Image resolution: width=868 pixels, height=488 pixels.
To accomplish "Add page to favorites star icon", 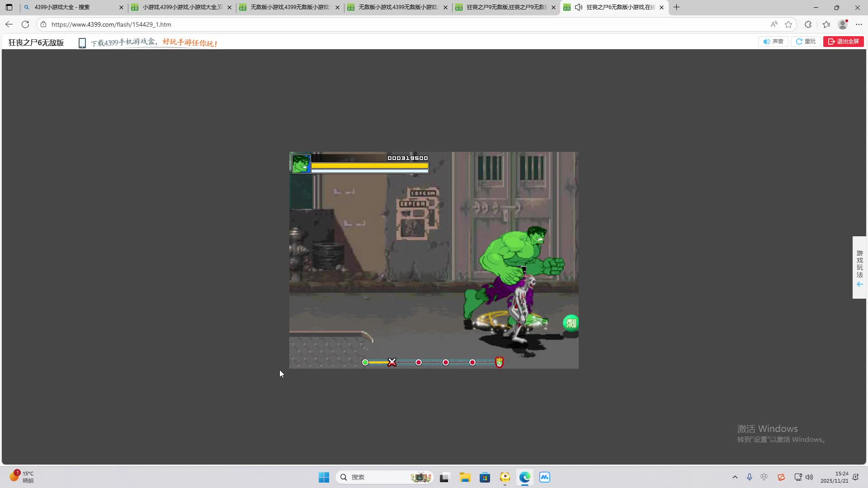I will 788,24.
